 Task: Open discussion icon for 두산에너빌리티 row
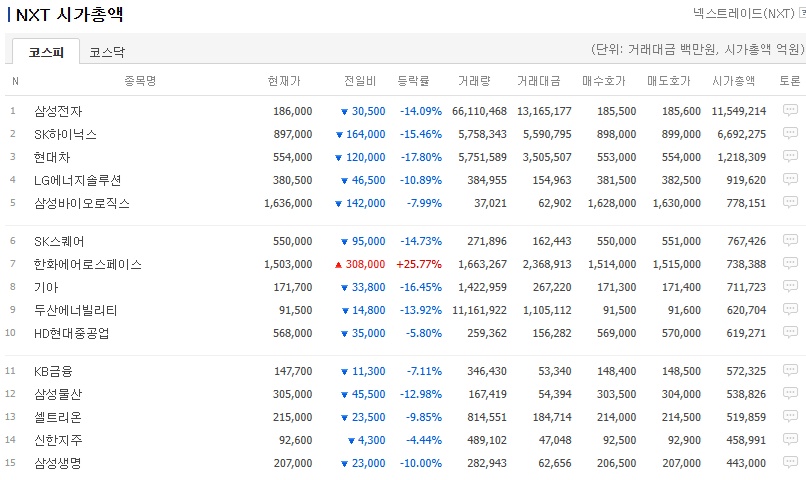[790, 309]
